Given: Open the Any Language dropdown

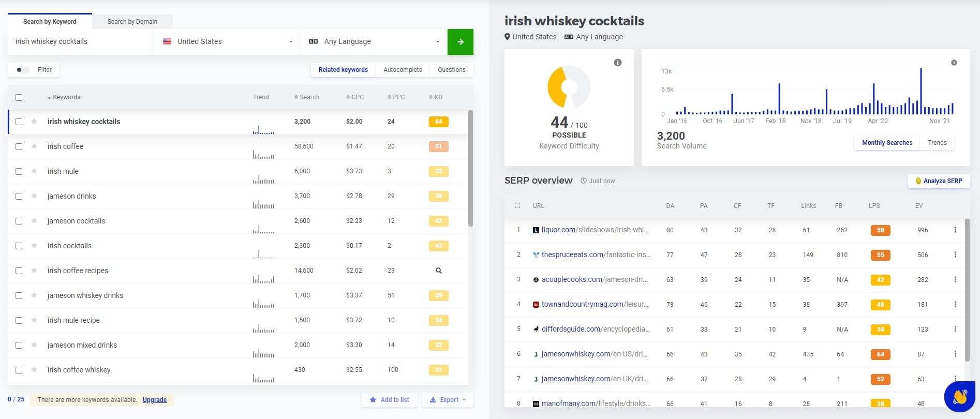Looking at the screenshot, I should (374, 41).
